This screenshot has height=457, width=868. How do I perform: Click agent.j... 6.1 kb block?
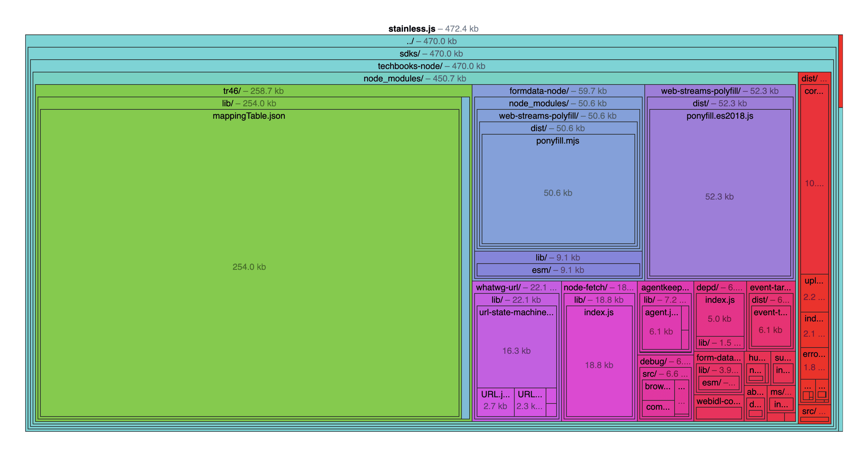661,327
